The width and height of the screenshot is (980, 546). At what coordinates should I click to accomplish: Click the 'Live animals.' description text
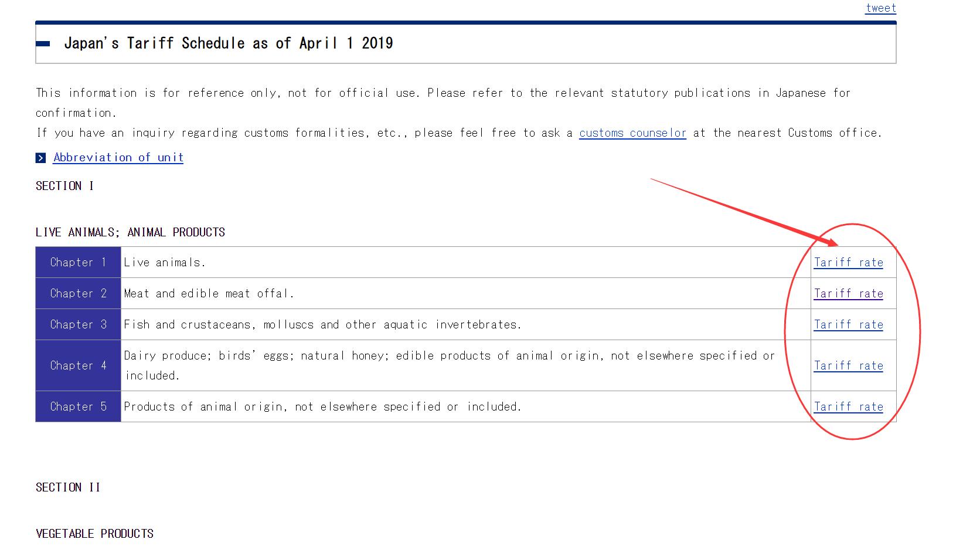tap(165, 262)
